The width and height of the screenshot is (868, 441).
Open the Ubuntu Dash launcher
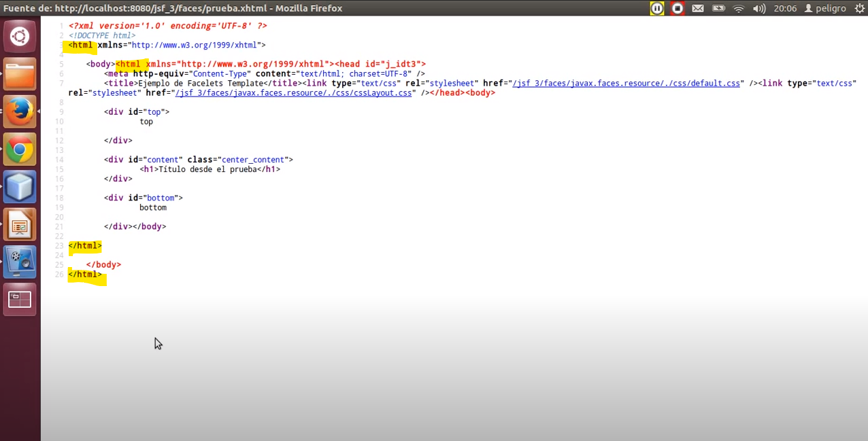[20, 37]
